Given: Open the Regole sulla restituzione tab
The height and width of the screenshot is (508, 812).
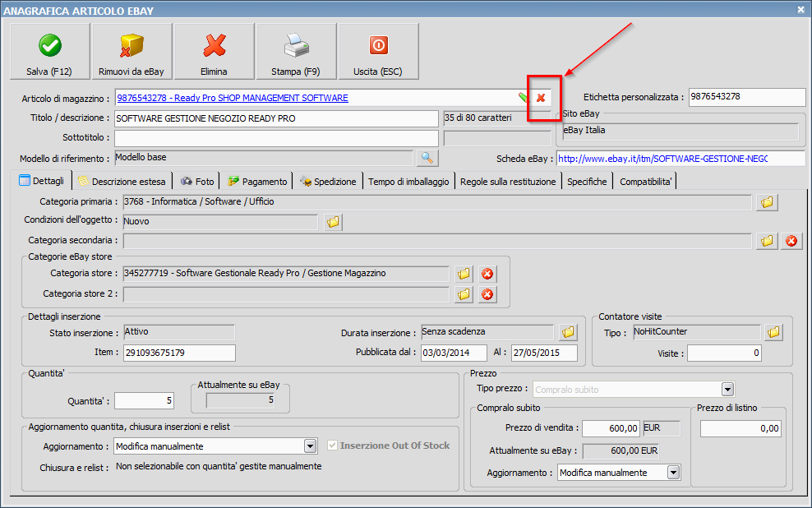Looking at the screenshot, I should tap(508, 181).
